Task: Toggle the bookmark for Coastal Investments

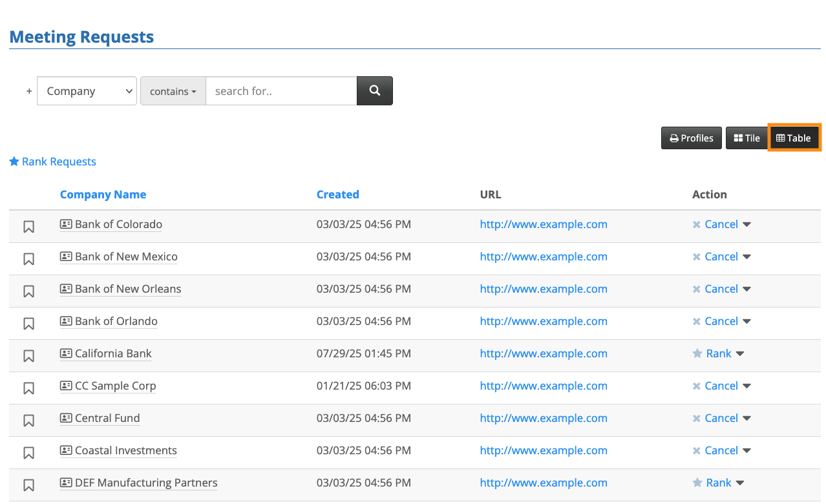Action: coord(28,453)
